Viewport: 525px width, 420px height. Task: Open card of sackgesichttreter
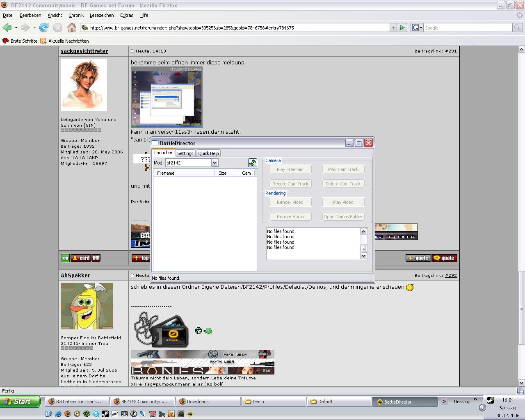80,258
